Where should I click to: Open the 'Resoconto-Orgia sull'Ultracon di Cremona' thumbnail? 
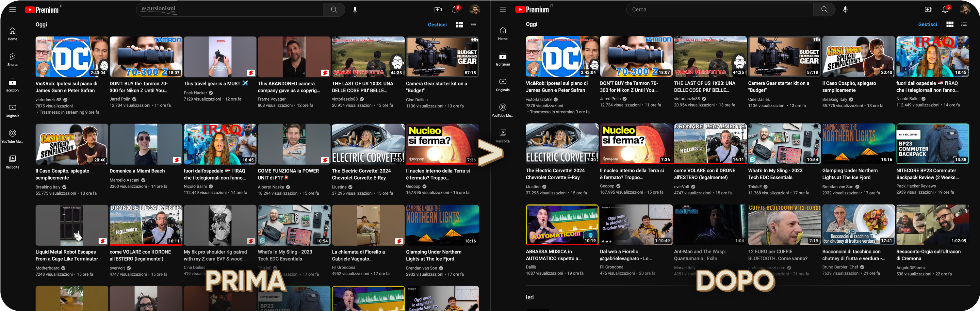[x=933, y=225]
